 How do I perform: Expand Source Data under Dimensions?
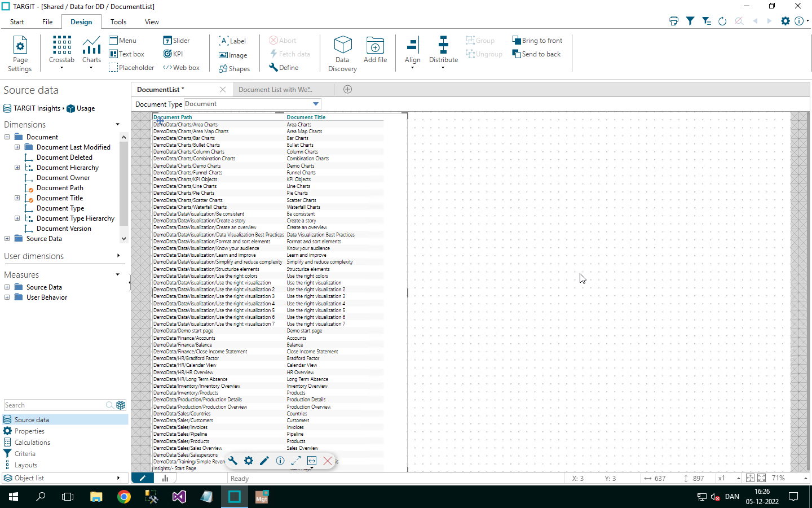7,239
